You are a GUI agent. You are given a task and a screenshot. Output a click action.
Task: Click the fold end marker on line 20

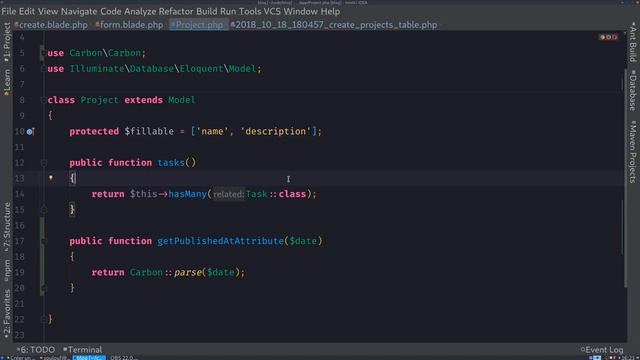[44, 288]
